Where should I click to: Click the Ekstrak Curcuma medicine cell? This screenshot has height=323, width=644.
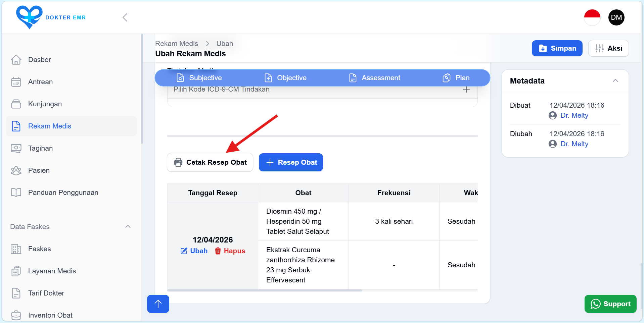click(x=303, y=265)
